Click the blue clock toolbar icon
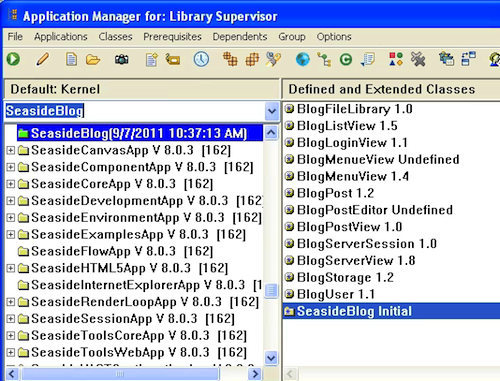 [201, 60]
